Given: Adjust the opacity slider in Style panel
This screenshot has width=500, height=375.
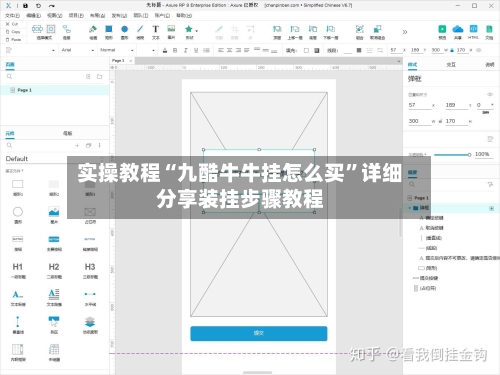Looking at the screenshot, I should pos(452,155).
